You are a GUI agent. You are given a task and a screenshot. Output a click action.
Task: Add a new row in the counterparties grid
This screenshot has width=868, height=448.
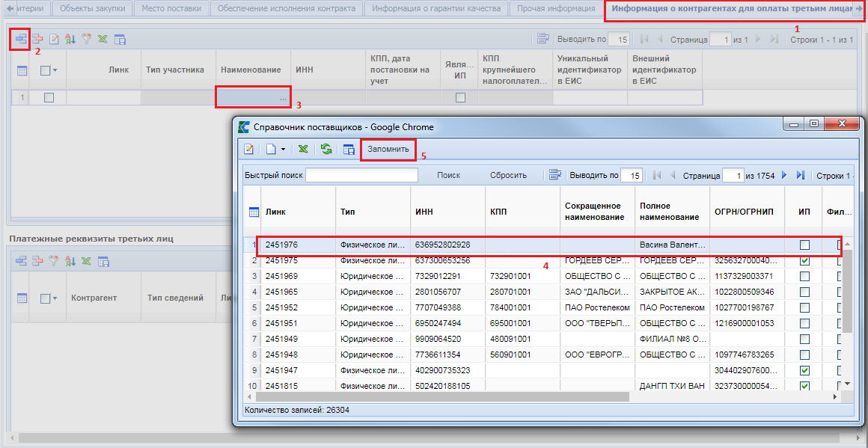[x=21, y=40]
